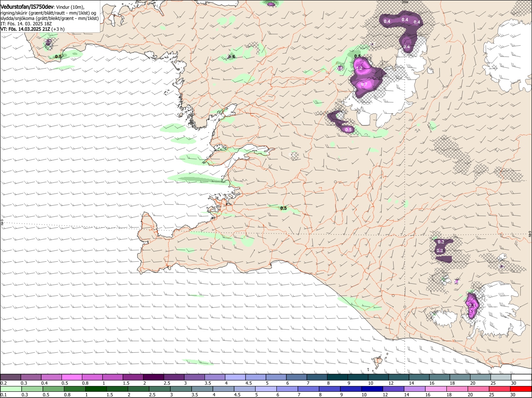Viewport: 532px width, 398px height.
Task: Select navy blue 10 rain legend swatch
Action: (x=372, y=389)
